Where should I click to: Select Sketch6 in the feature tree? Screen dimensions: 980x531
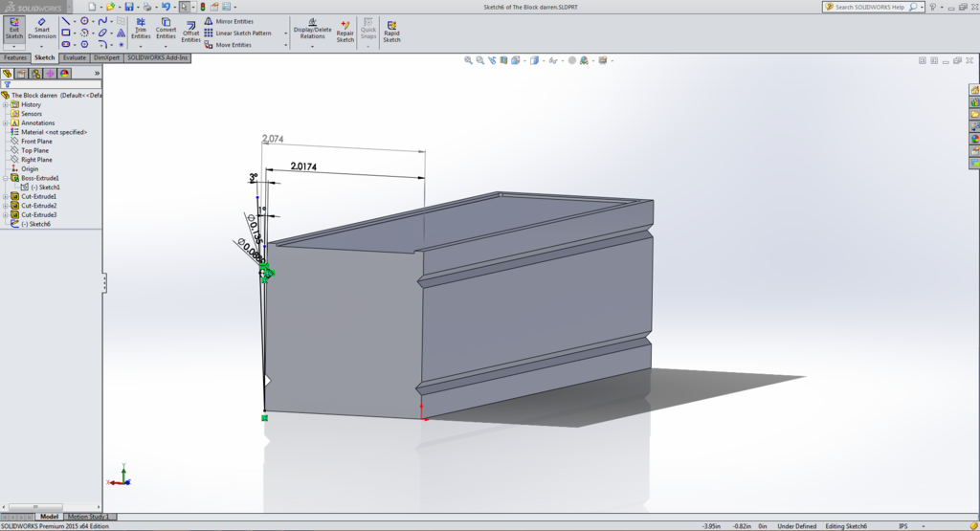[35, 224]
